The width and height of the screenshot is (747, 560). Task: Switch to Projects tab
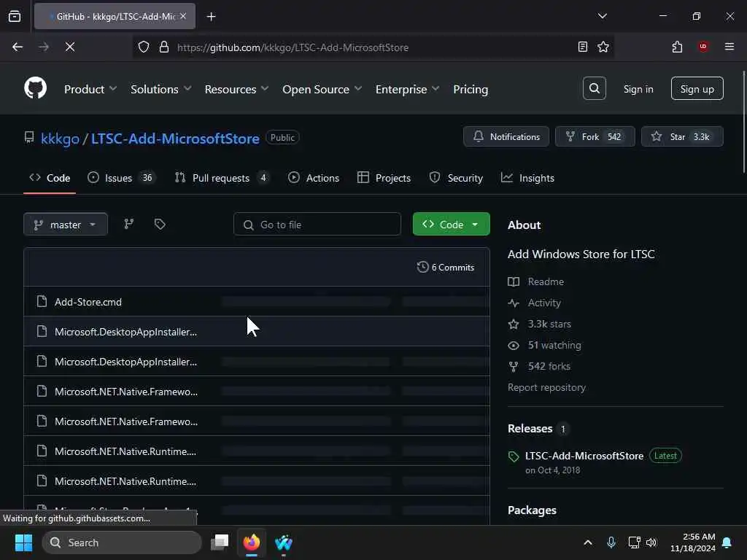pyautogui.click(x=384, y=178)
